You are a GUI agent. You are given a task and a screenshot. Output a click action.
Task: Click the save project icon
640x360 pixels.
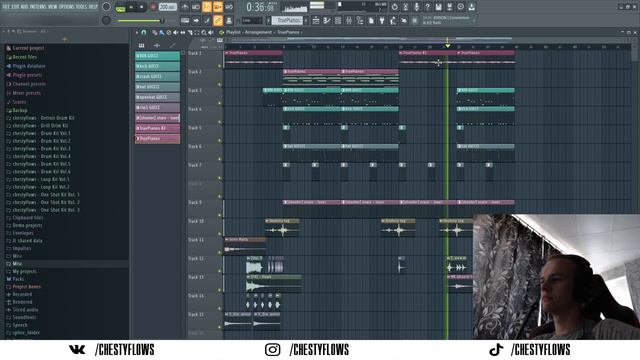[438, 7]
